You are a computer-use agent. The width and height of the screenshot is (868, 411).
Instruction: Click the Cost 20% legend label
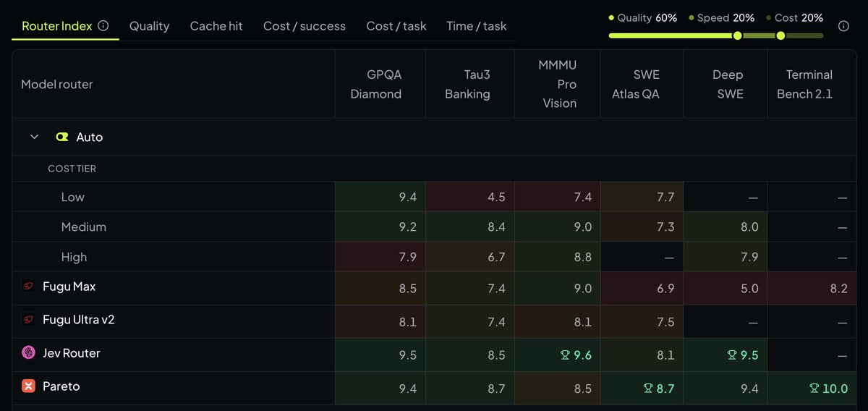794,17
